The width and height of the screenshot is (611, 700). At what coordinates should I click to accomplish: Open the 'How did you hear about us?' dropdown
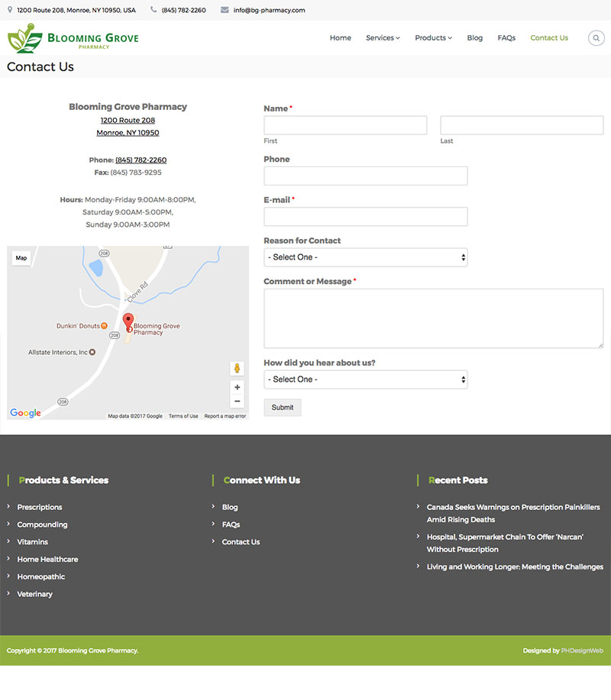[365, 379]
